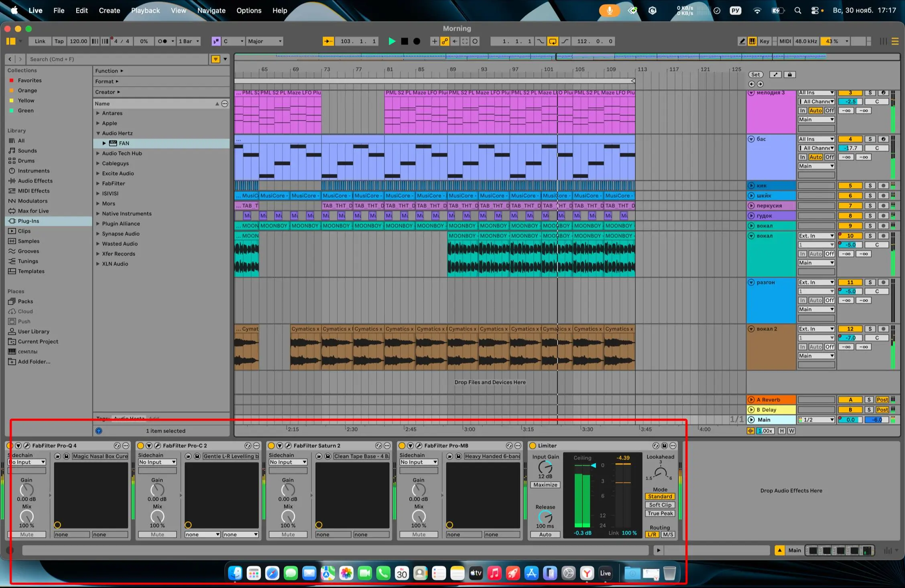Image resolution: width=905 pixels, height=588 pixels.
Task: Toggle the Automation Arm chain-link icon
Action: tap(445, 41)
